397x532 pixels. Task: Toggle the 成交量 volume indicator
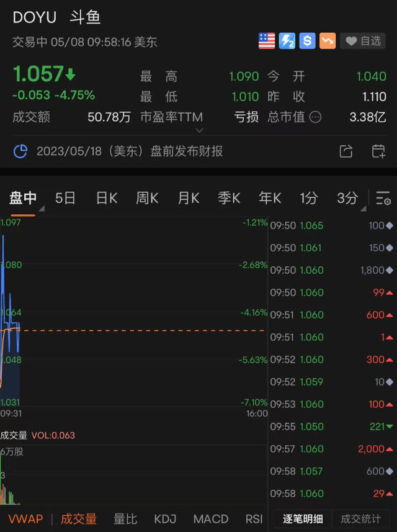pyautogui.click(x=78, y=519)
